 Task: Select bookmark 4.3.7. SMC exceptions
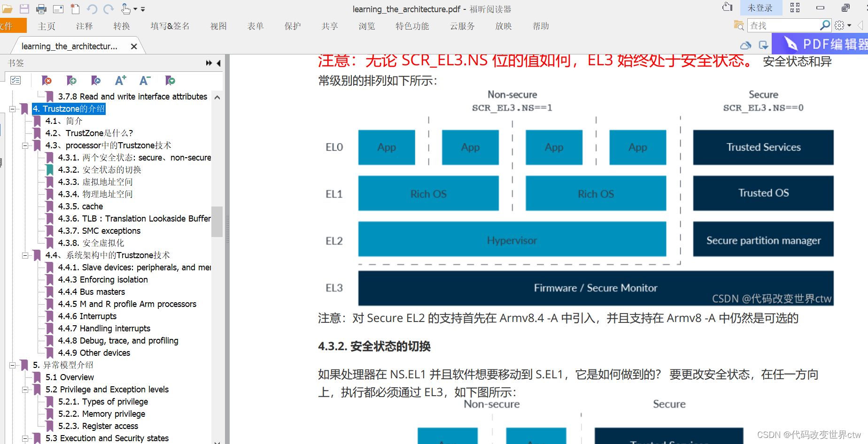99,231
